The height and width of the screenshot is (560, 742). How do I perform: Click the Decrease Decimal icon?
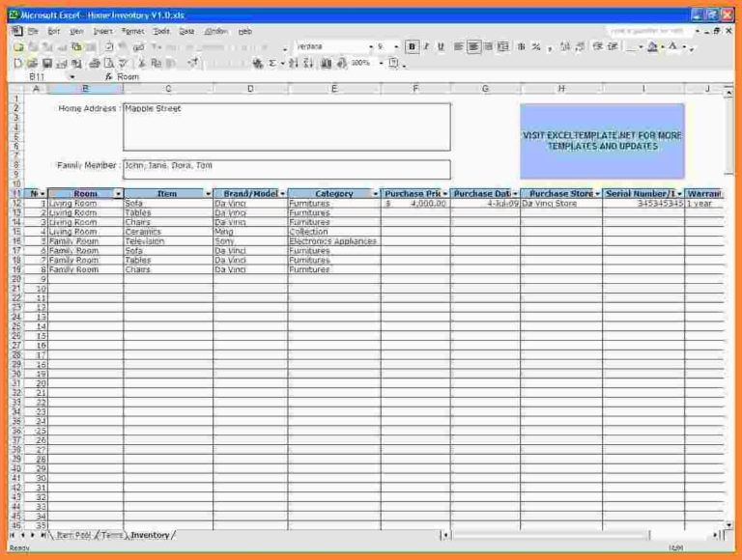click(580, 46)
